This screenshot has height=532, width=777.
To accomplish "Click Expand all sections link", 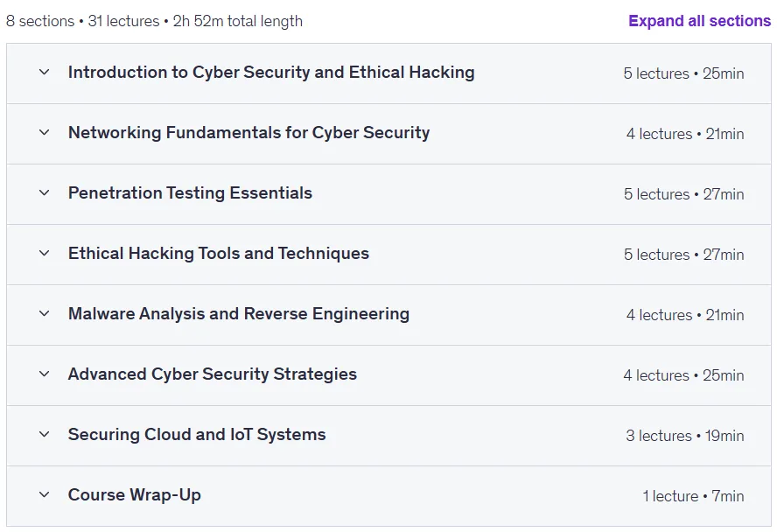I will (699, 21).
